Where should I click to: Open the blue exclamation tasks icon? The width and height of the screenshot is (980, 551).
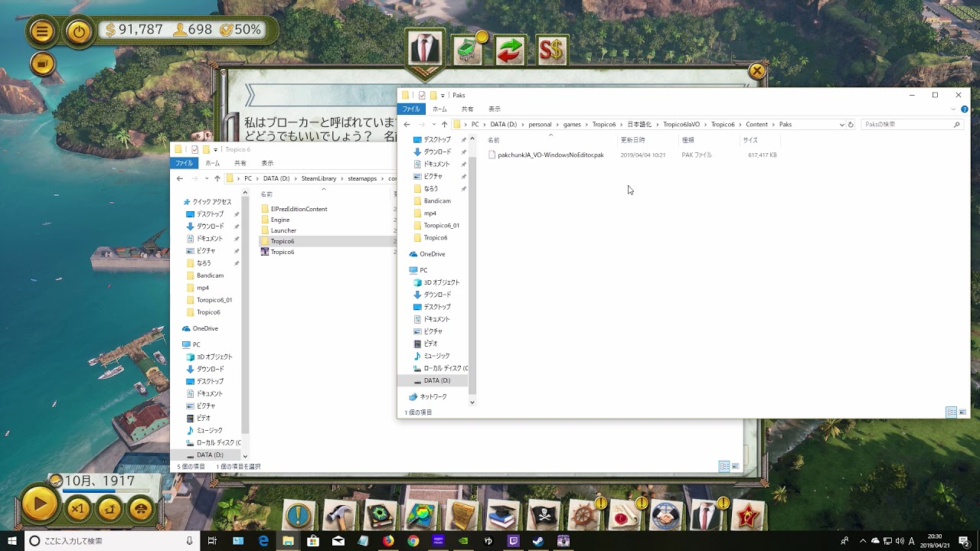[299, 515]
